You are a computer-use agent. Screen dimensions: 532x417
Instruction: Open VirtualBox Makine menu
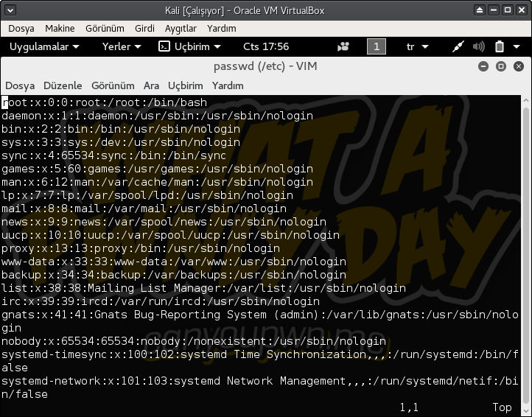coord(60,28)
